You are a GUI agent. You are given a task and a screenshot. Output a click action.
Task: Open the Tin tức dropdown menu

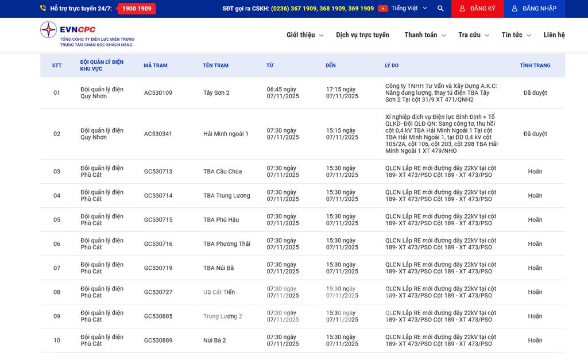click(x=516, y=35)
